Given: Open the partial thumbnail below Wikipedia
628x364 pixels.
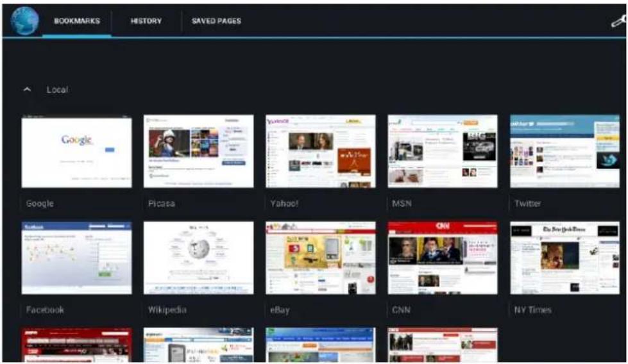Looking at the screenshot, I should coord(199,345).
